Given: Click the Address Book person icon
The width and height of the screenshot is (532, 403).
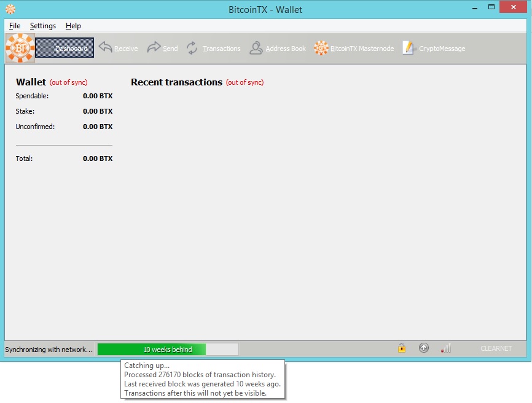Looking at the screenshot, I should click(x=256, y=48).
